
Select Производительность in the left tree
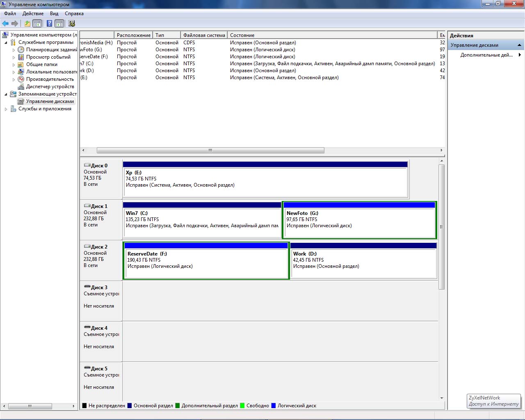coord(50,79)
